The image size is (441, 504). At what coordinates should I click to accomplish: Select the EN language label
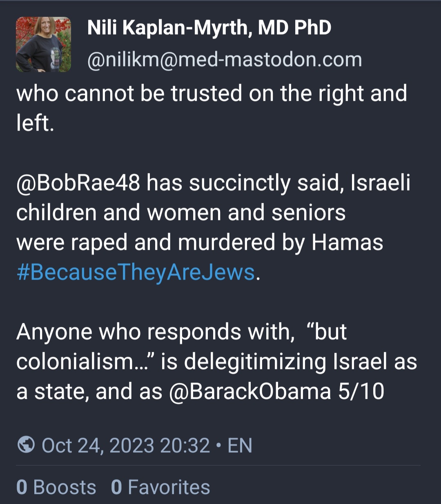pyautogui.click(x=240, y=445)
